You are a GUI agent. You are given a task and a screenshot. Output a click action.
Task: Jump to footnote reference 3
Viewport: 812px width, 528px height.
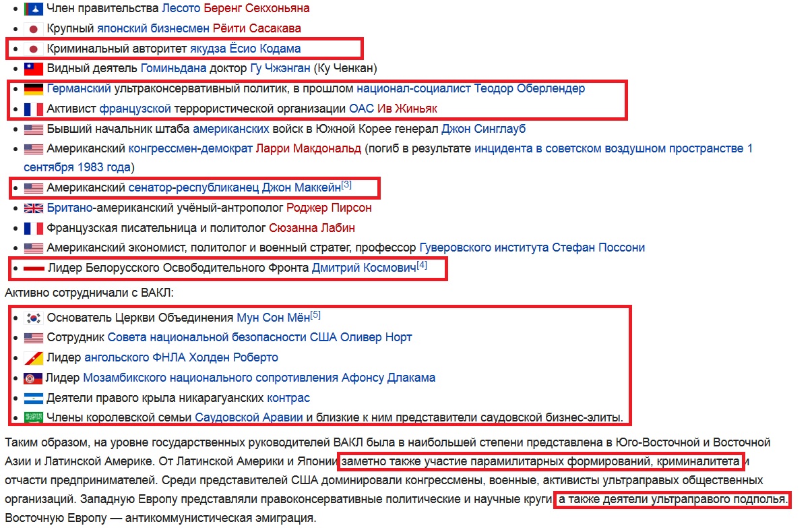coord(346,185)
